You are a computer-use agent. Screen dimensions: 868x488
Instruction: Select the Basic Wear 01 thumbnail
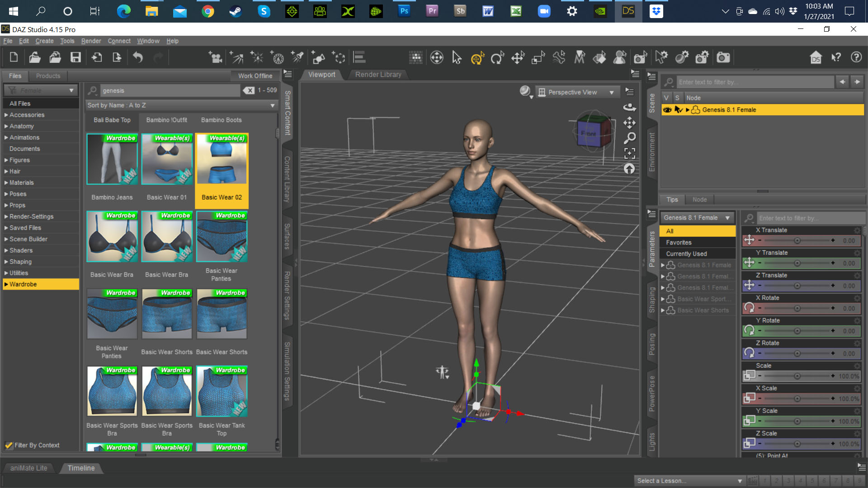pyautogui.click(x=167, y=159)
